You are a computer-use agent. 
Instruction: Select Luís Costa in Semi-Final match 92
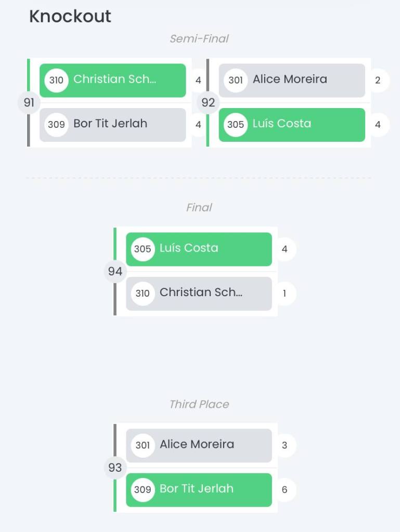[282, 124]
